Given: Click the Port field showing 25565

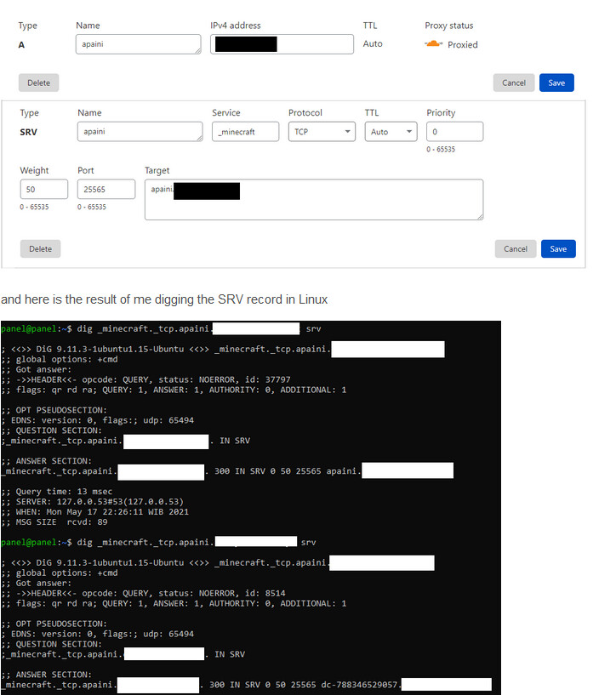Looking at the screenshot, I should [x=106, y=190].
